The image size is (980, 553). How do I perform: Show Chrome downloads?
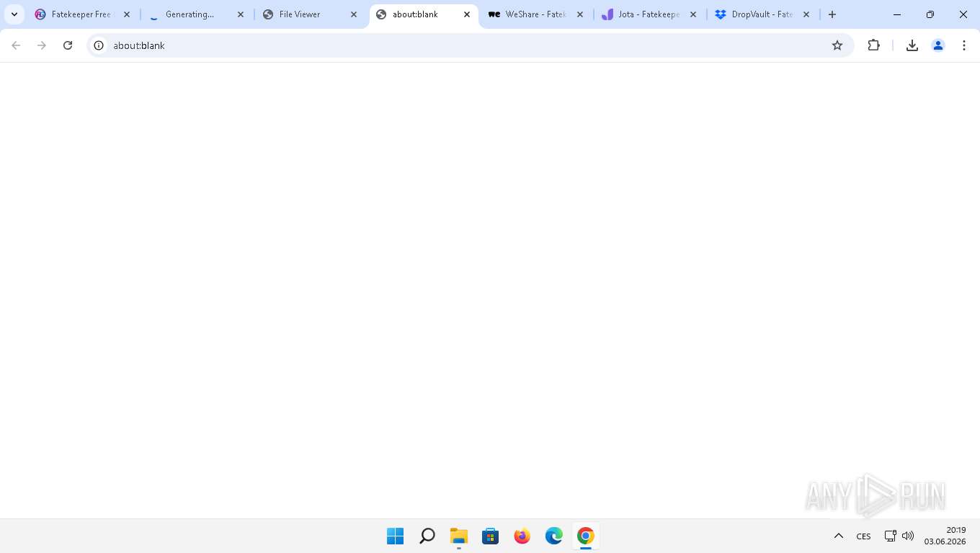point(912,45)
